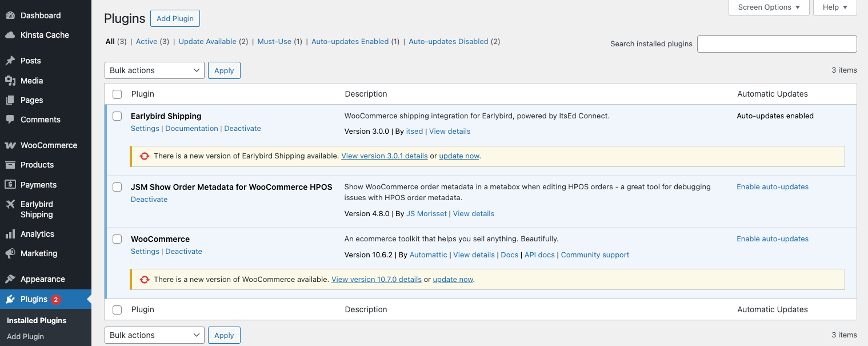Tick the Earlybird Shipping plugin checkbox
Viewport: 868px width, 346px height.
[x=117, y=116]
